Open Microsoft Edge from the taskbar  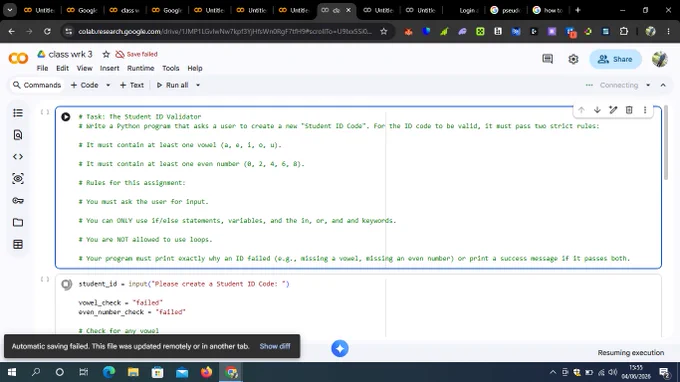[109, 372]
